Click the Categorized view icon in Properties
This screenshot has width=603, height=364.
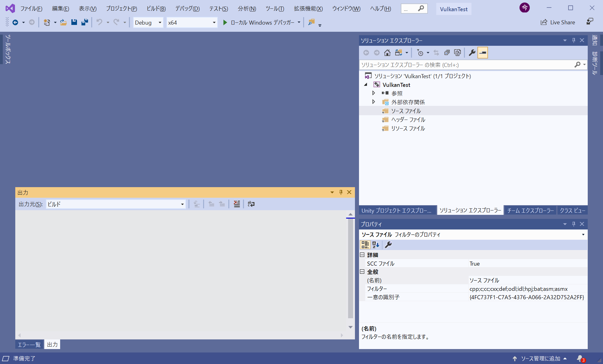365,245
